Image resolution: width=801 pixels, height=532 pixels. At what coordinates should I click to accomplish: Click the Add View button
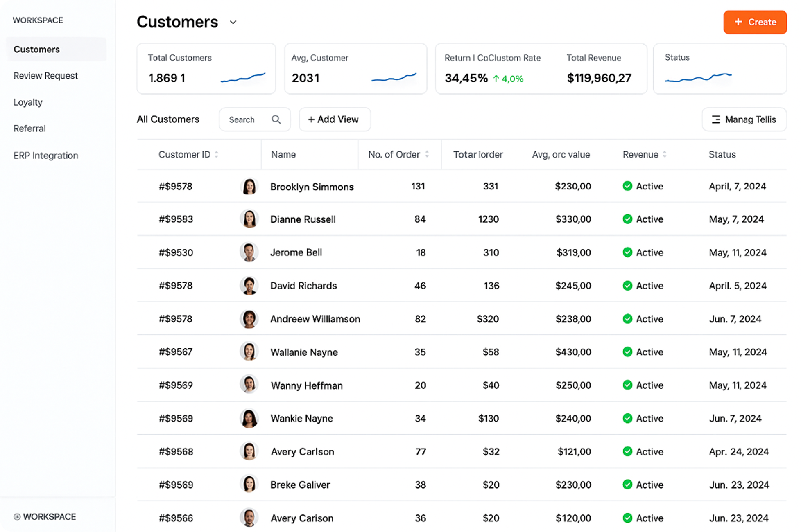[x=335, y=119]
